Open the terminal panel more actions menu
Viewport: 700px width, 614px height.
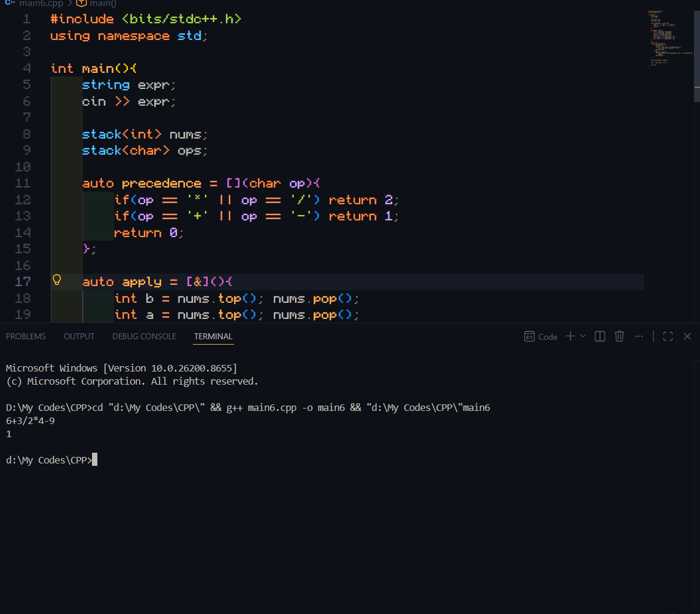[639, 336]
